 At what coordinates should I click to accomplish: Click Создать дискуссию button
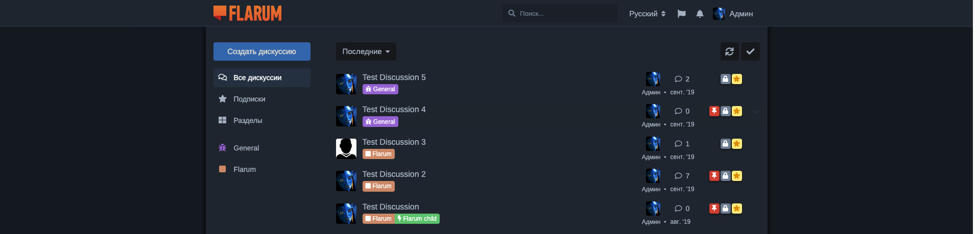[261, 51]
